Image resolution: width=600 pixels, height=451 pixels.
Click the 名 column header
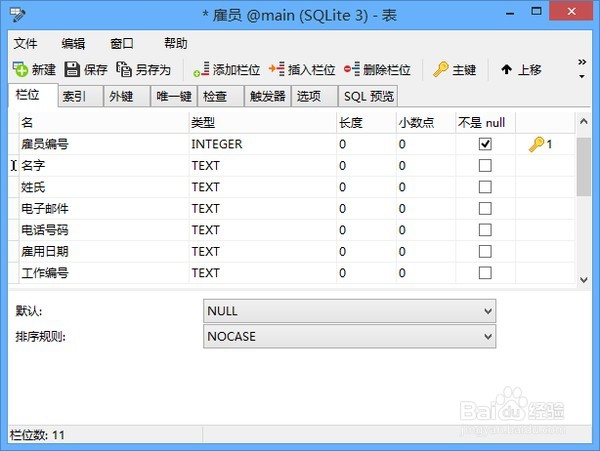pyautogui.click(x=104, y=122)
